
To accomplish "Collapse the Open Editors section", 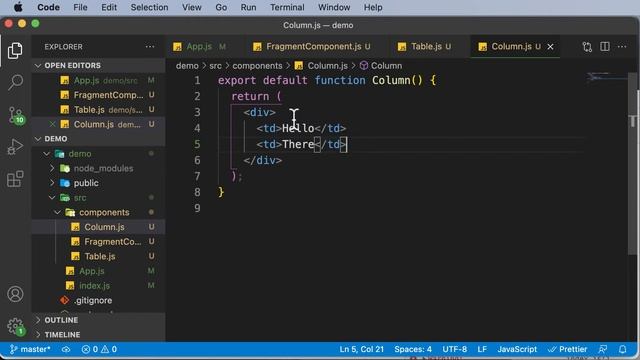I will tap(98, 65).
